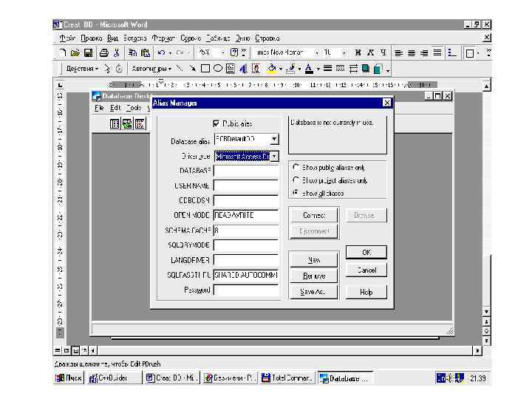Open Word's help question-mark icon
Viewport: 532px width, 399px height.
coord(233,52)
